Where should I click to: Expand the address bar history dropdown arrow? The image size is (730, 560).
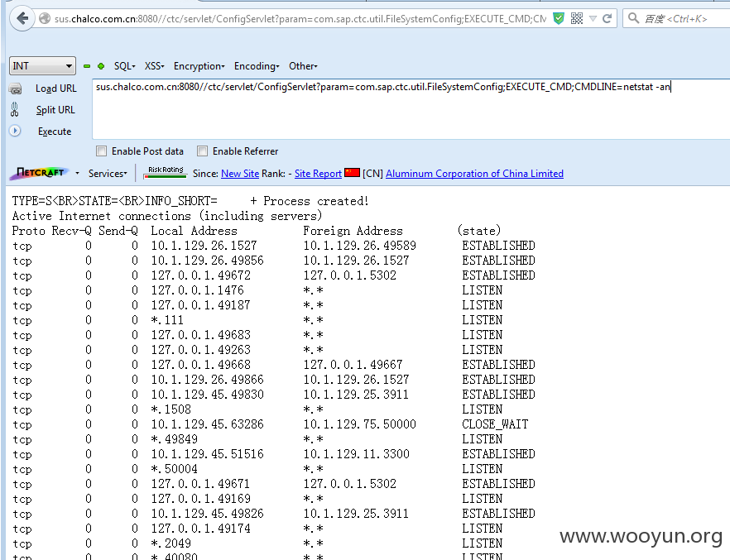[x=593, y=18]
